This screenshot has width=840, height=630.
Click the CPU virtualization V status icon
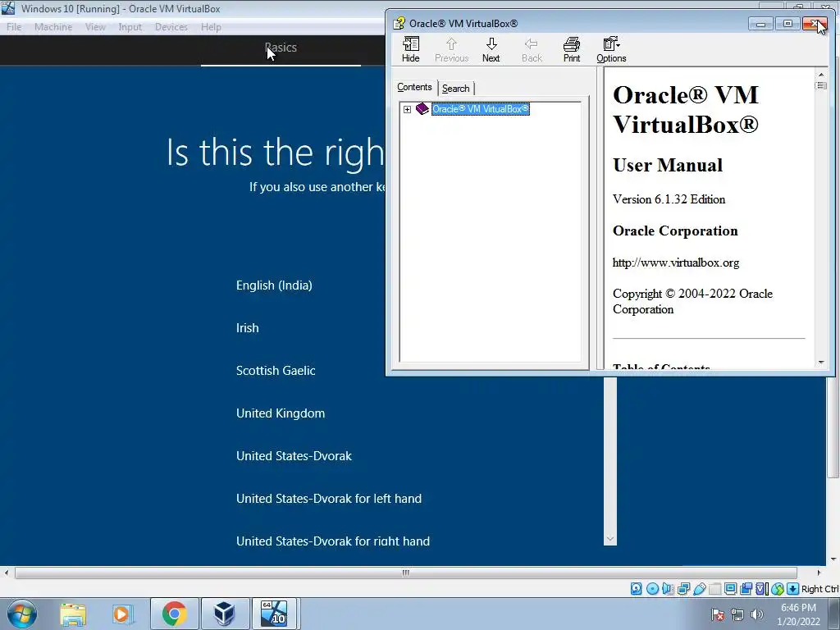[762, 589]
